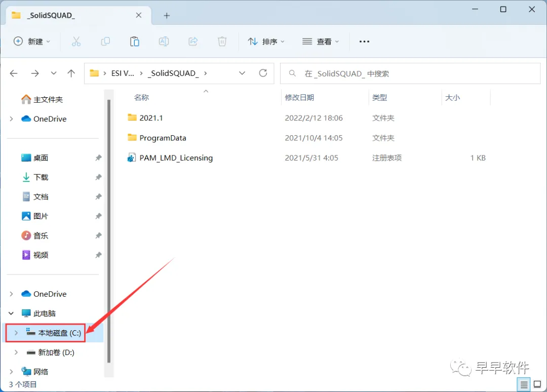Screen dimensions: 547x392
Task: Click the pin icon beside 图片
Action: pos(98,216)
